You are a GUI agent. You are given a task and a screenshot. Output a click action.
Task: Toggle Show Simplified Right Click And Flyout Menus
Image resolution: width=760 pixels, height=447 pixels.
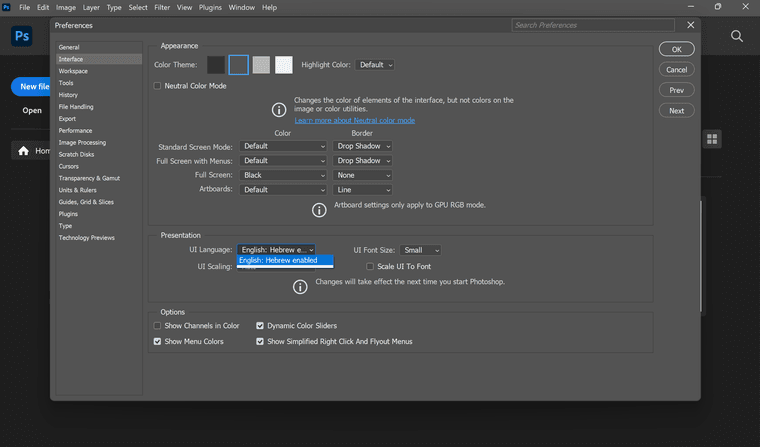pos(260,341)
